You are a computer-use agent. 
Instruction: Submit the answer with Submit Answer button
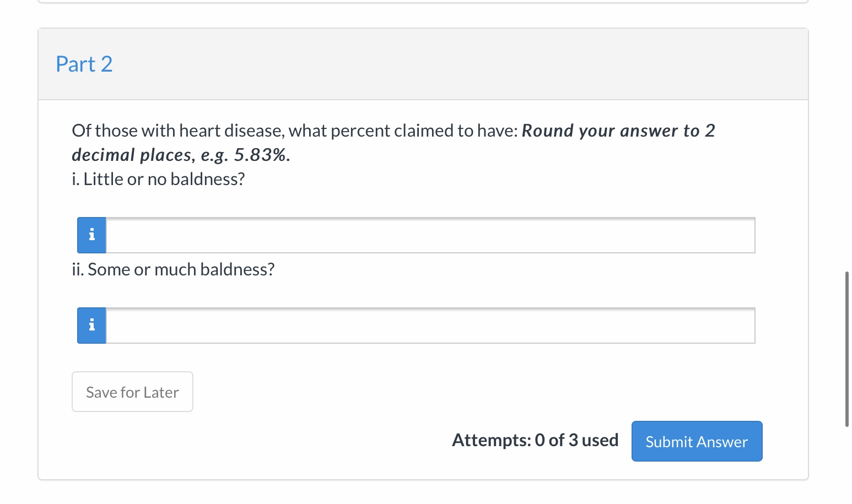point(697,442)
